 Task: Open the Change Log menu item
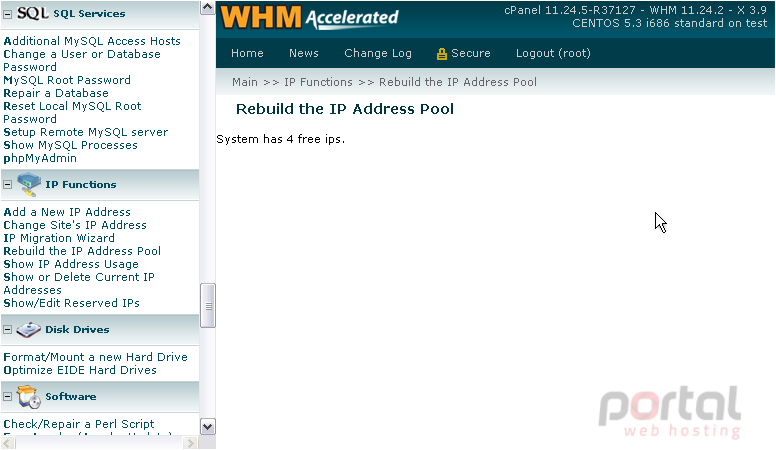point(378,53)
